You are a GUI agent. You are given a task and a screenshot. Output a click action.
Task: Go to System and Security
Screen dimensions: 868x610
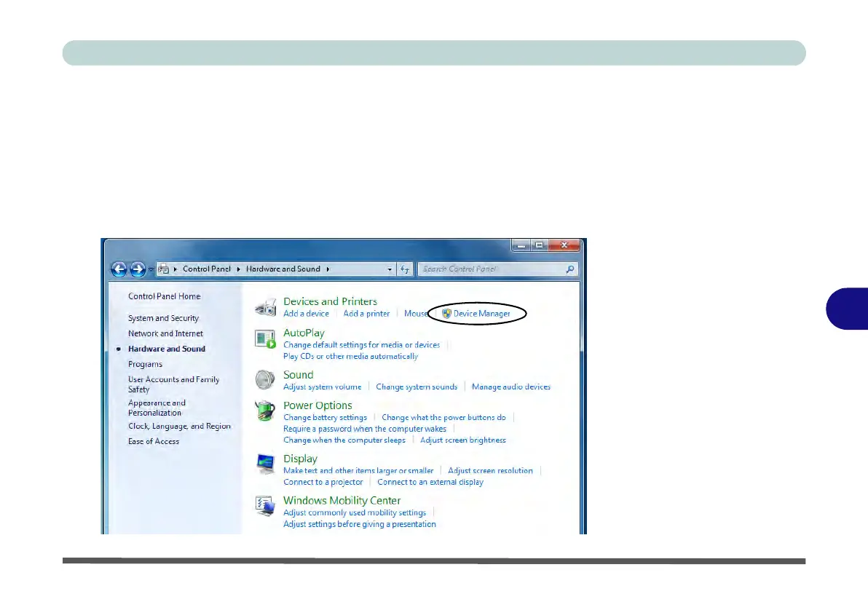163,318
